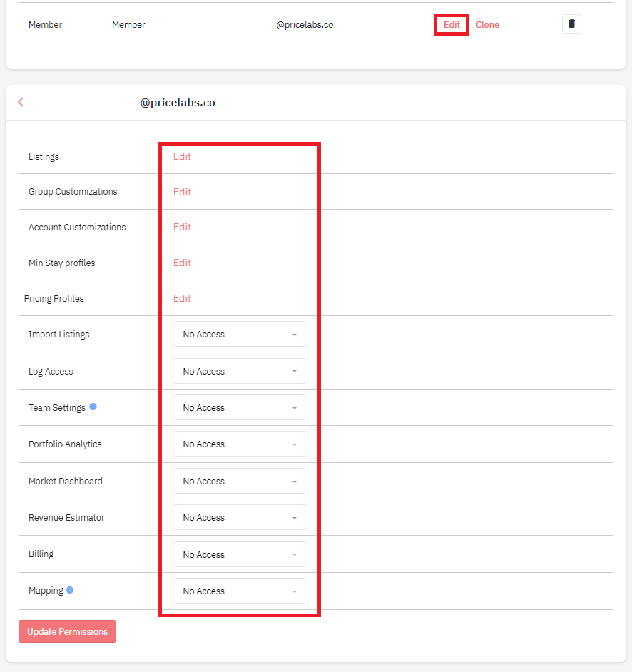Click Edit link in the member row
Image resolution: width=632 pixels, height=672 pixels.
pyautogui.click(x=452, y=24)
